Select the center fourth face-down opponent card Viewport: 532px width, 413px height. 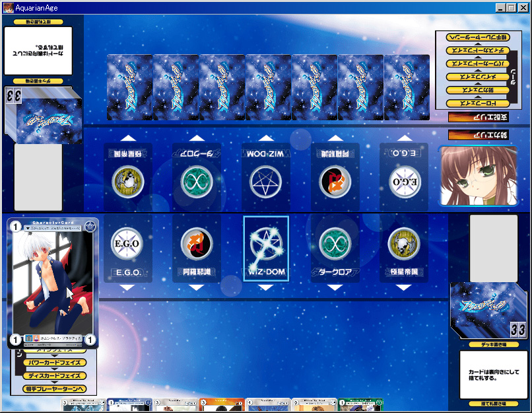pos(268,87)
